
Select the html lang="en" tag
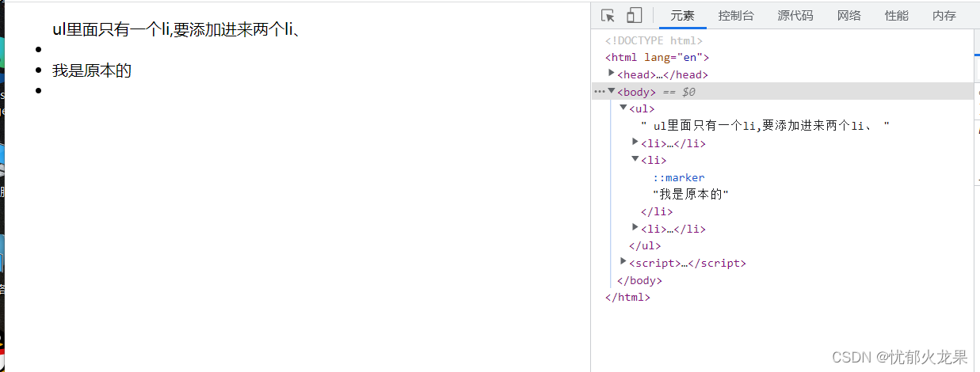(x=657, y=58)
